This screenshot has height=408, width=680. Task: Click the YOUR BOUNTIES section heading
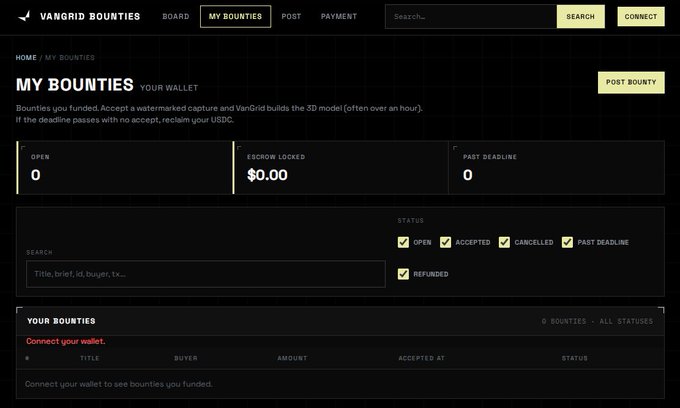point(61,321)
